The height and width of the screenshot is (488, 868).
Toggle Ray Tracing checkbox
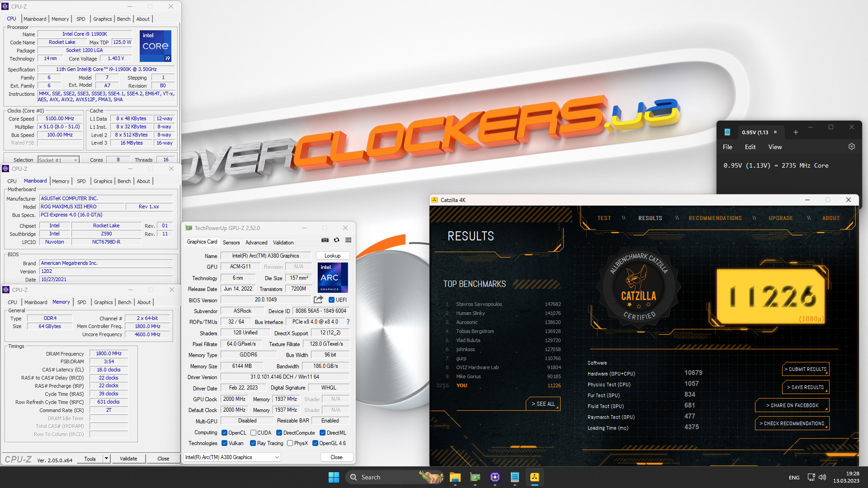253,443
